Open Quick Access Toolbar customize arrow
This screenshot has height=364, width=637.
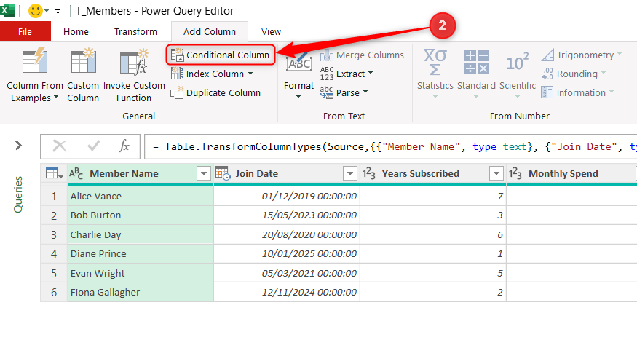[x=58, y=12]
